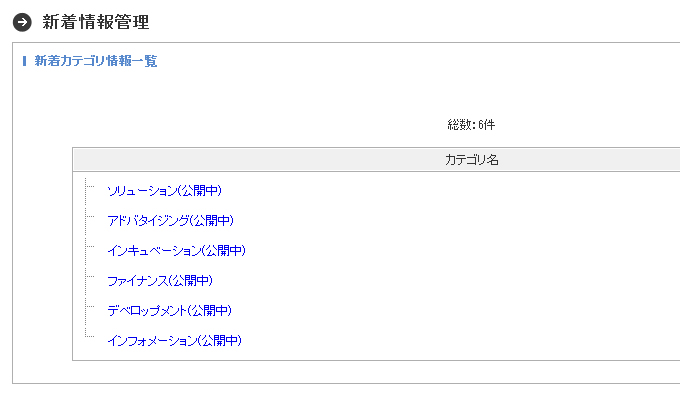Click the tree branch connector beside アドバタイジング
The image size is (680, 400).
coord(90,216)
